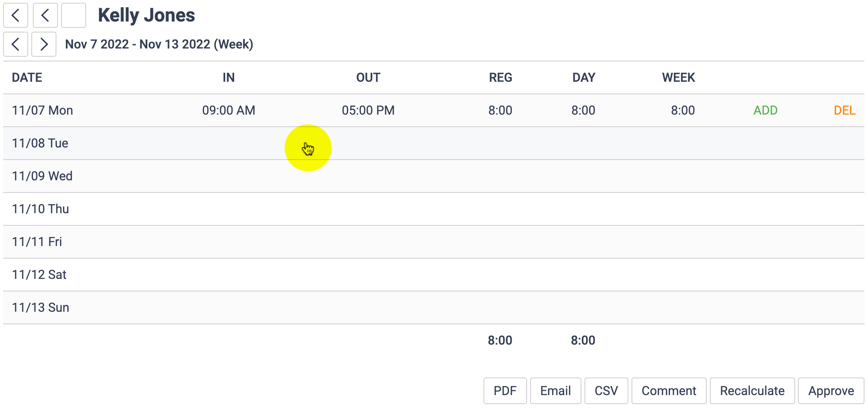Click the second back arrow left of the blank button
The width and height of the screenshot is (868, 408).
tap(45, 16)
